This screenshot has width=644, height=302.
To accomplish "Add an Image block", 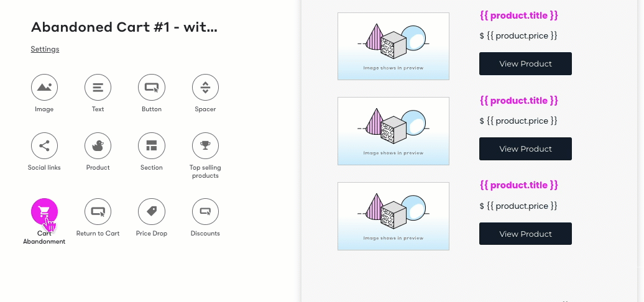I will point(44,87).
